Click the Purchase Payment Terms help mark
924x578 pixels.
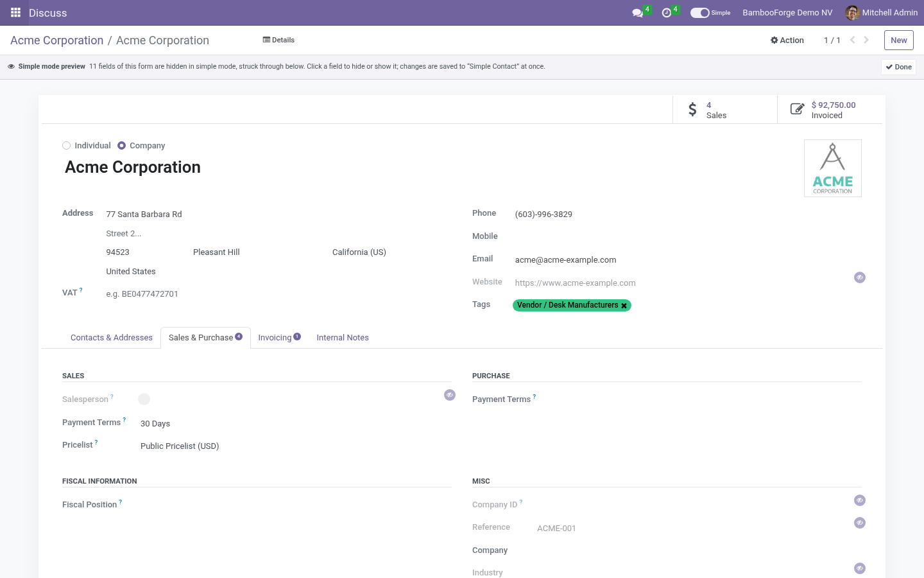click(535, 397)
